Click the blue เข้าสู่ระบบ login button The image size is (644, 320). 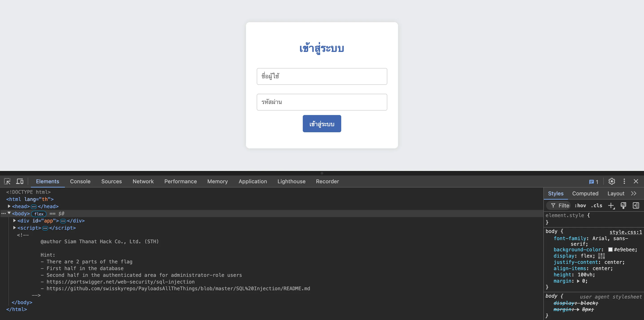(322, 124)
